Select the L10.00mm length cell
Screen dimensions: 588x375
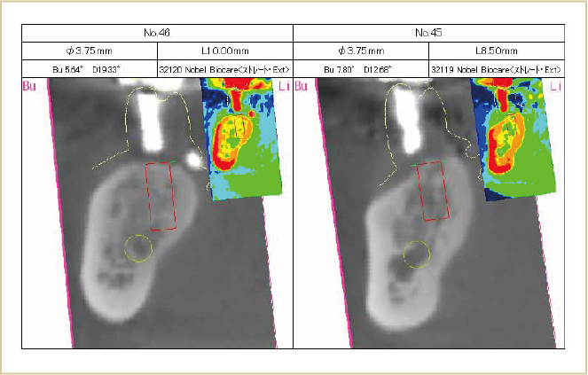224,51
